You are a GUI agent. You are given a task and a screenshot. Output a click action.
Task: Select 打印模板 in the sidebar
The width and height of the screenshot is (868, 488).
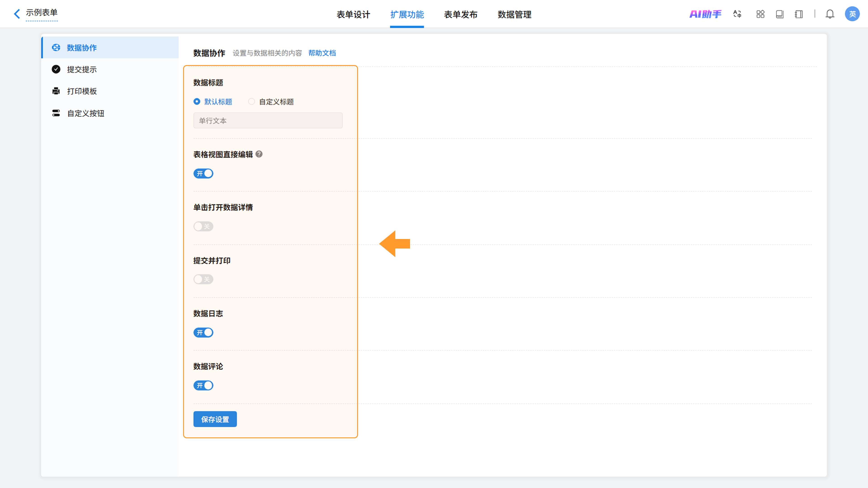click(82, 91)
